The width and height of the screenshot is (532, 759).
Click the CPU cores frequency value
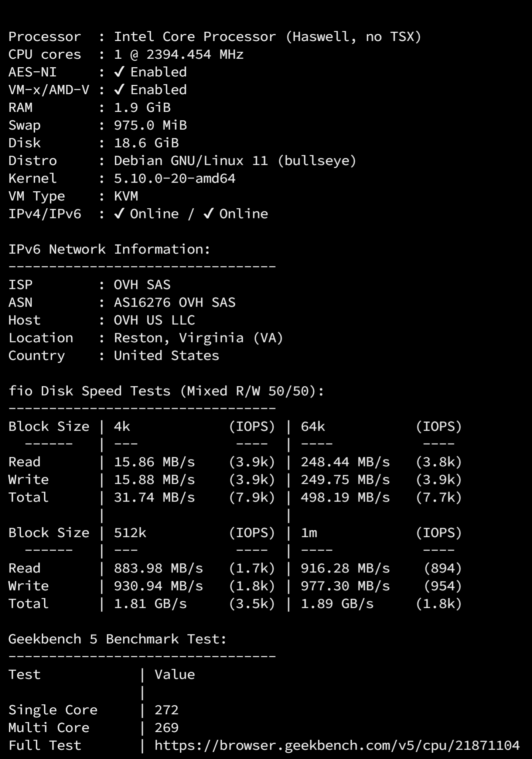(x=178, y=54)
